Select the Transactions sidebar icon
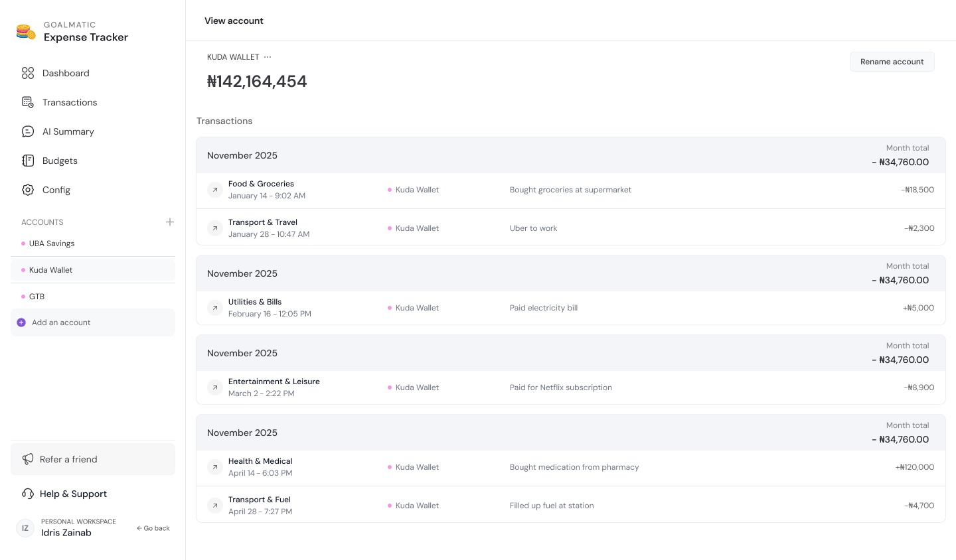Image resolution: width=956 pixels, height=560 pixels. pos(28,102)
